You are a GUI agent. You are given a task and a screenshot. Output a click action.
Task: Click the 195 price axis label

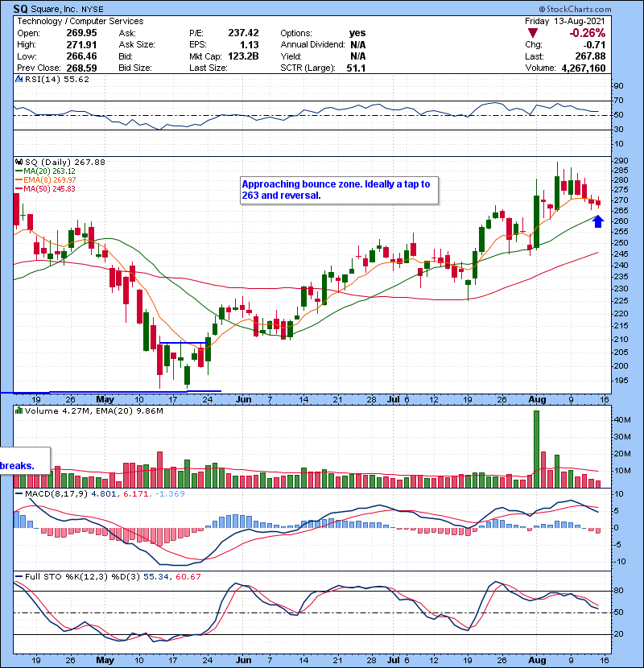click(x=621, y=380)
